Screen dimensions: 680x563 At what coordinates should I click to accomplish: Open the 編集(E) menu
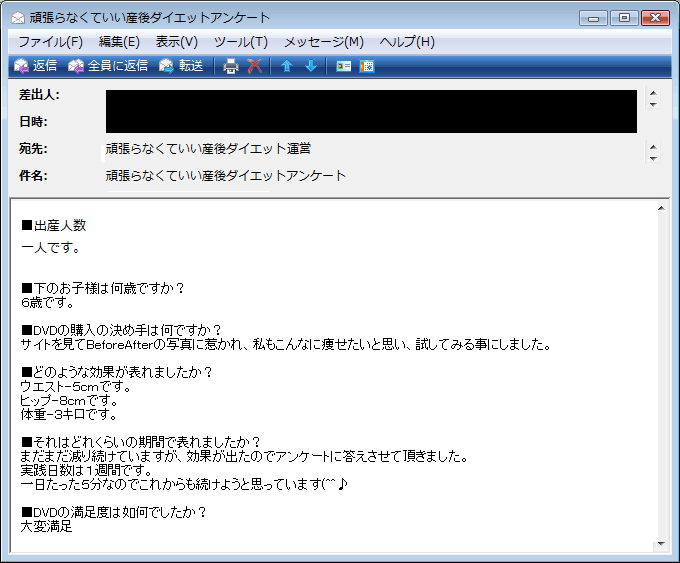[x=119, y=42]
